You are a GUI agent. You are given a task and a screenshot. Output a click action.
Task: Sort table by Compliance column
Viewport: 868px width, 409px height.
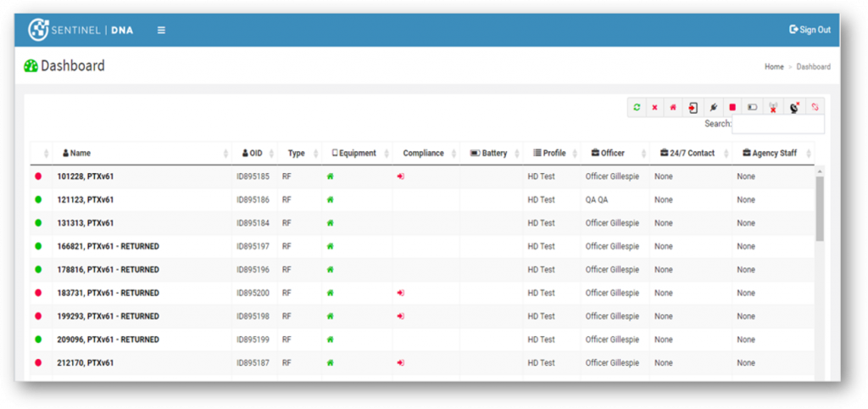pyautogui.click(x=426, y=153)
